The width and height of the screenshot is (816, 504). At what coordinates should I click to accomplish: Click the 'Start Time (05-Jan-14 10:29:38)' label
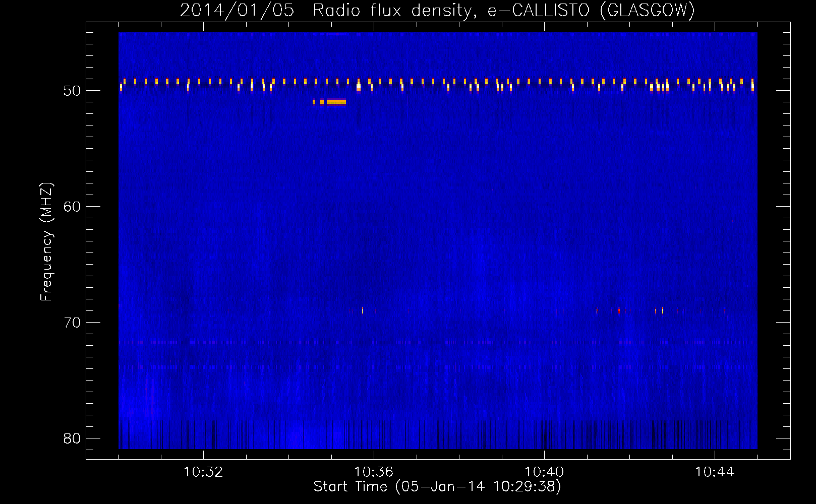click(437, 487)
